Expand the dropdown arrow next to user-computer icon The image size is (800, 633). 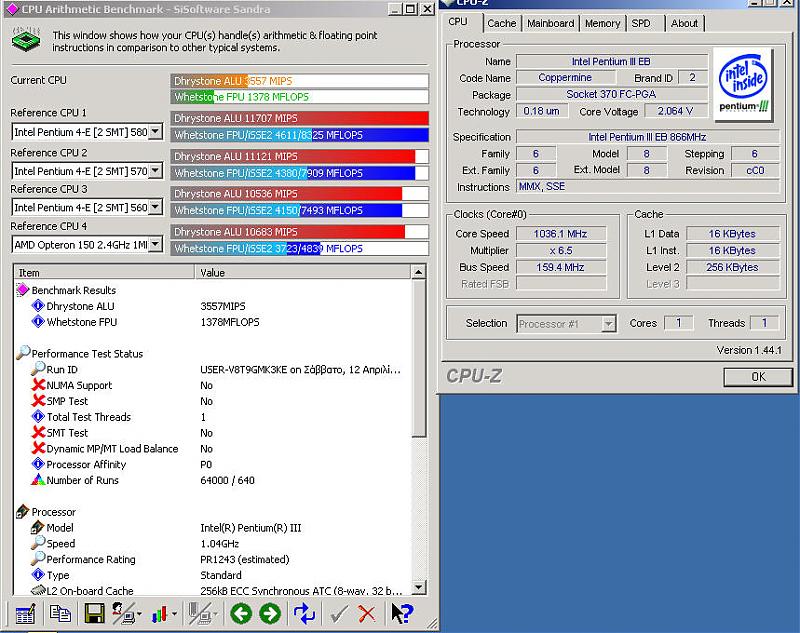point(139,614)
